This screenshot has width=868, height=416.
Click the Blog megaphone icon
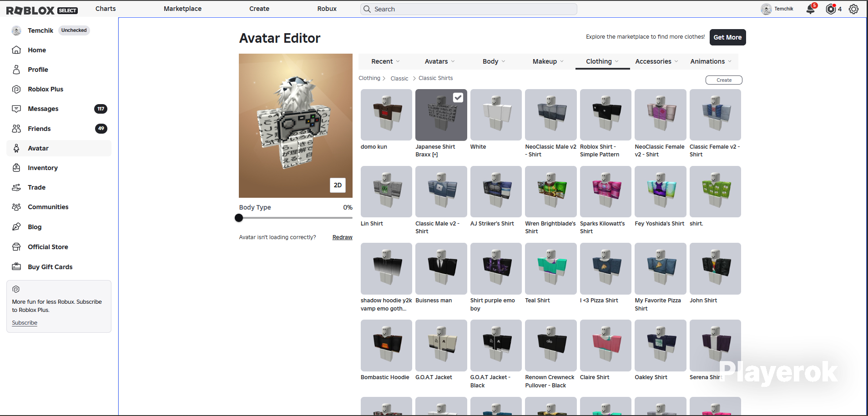16,227
